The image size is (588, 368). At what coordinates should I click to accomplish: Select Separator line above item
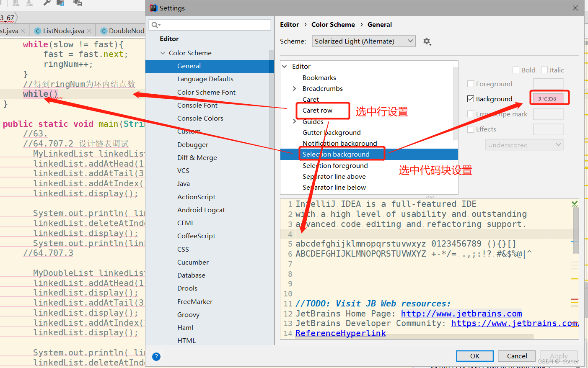[334, 177]
